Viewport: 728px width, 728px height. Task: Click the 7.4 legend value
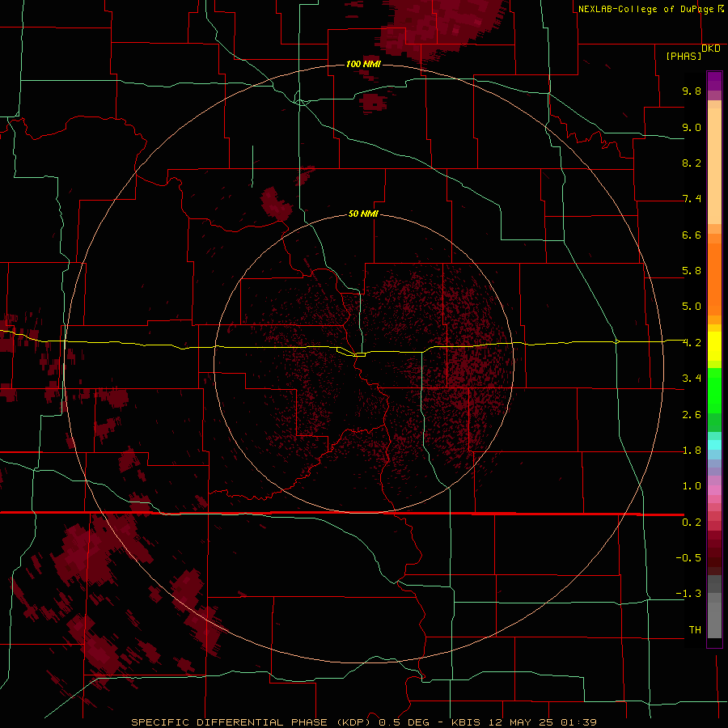pos(692,199)
